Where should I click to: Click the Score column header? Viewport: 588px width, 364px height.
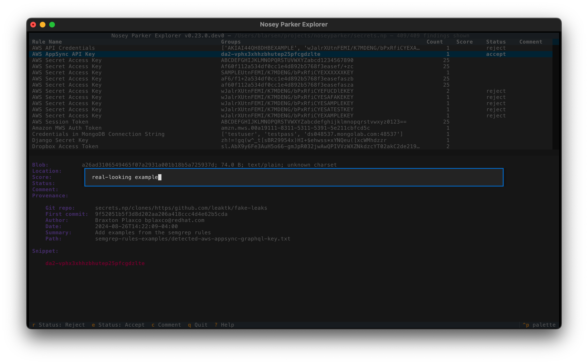coord(464,42)
